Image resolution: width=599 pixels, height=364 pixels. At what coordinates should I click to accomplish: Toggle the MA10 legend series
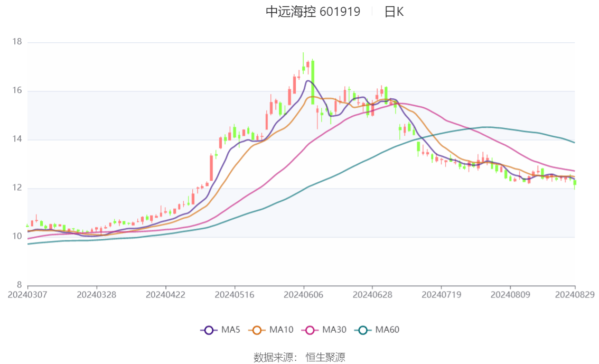click(271, 330)
